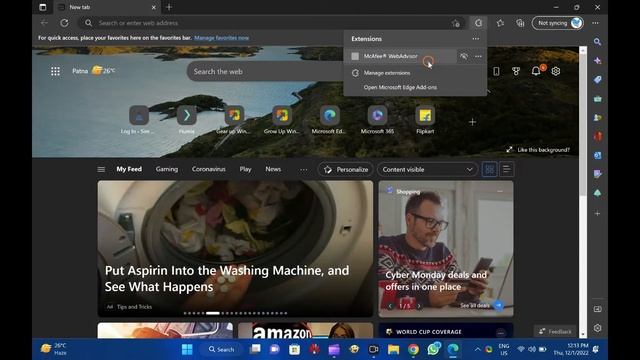The image size is (640, 360).
Task: Go to previous shopping deal
Action: 390,306
